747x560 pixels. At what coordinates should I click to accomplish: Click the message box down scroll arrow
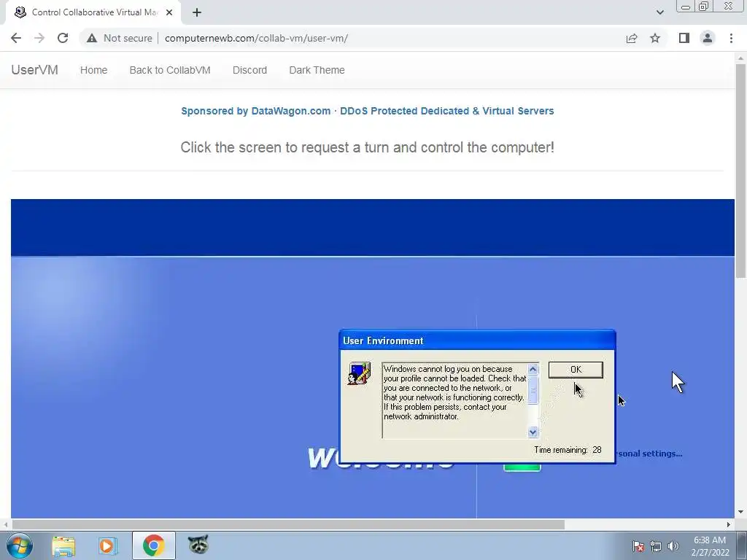(533, 432)
